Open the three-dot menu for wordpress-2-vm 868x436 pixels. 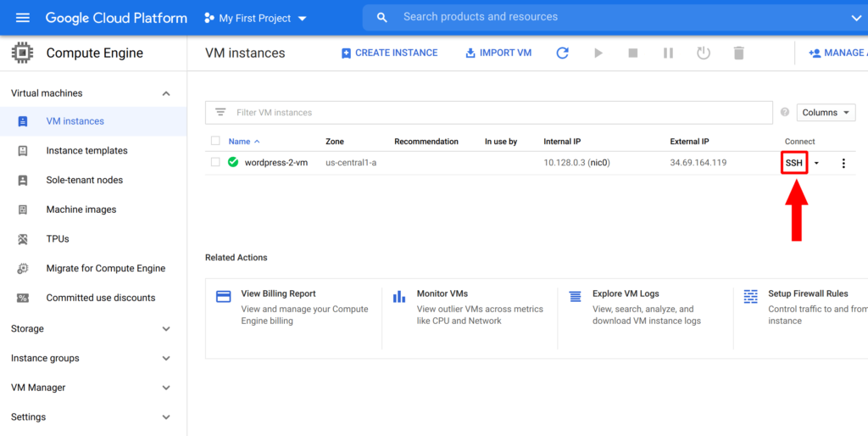point(843,164)
